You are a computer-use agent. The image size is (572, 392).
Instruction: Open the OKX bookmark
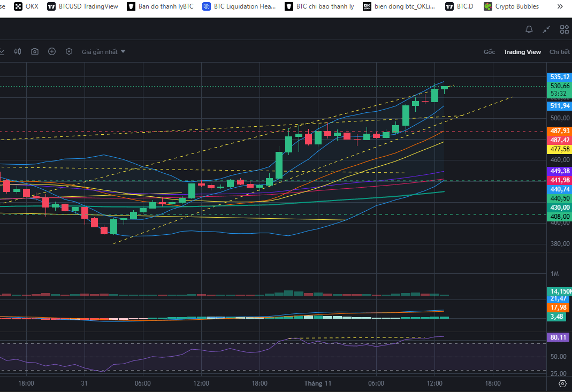coord(26,6)
